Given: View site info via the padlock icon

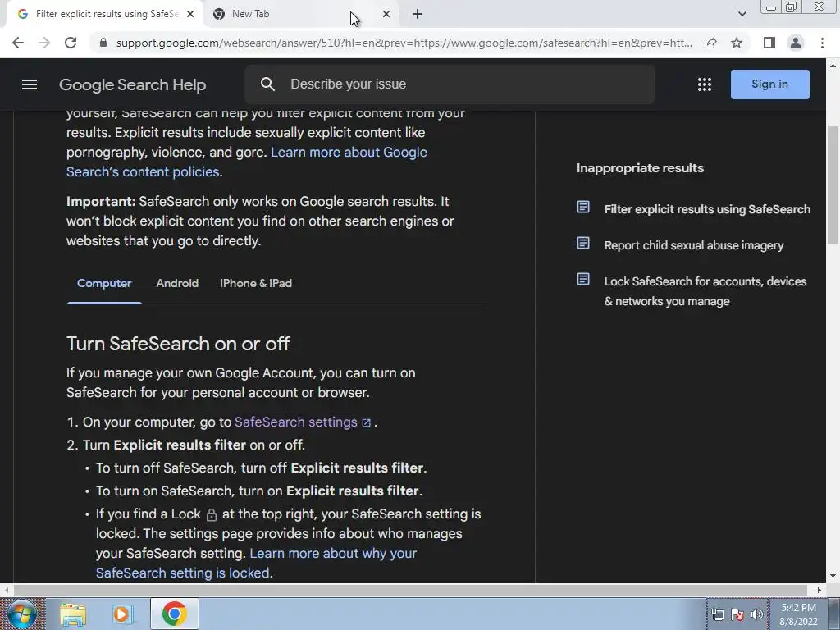Looking at the screenshot, I should (x=103, y=43).
